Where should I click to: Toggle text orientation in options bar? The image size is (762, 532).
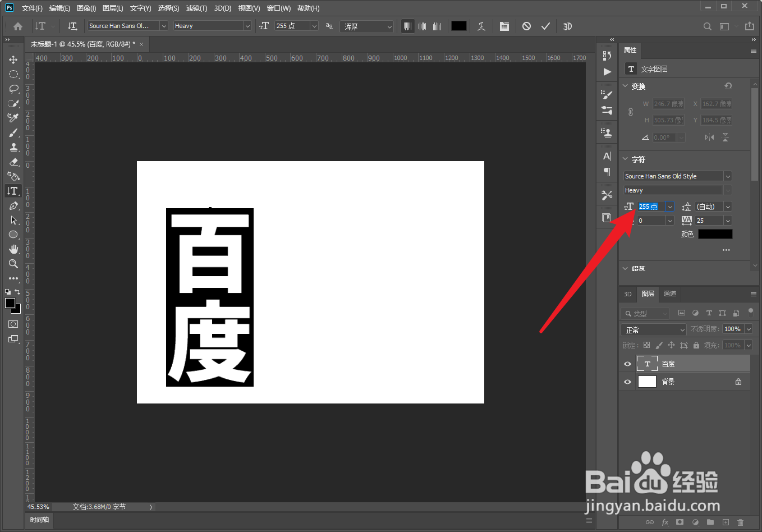72,26
